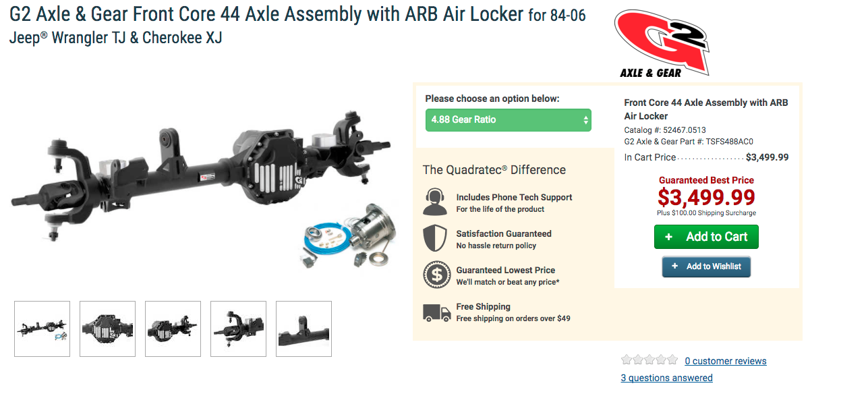
Task: Click the shield Satisfaction Guaranteed icon
Action: point(435,239)
